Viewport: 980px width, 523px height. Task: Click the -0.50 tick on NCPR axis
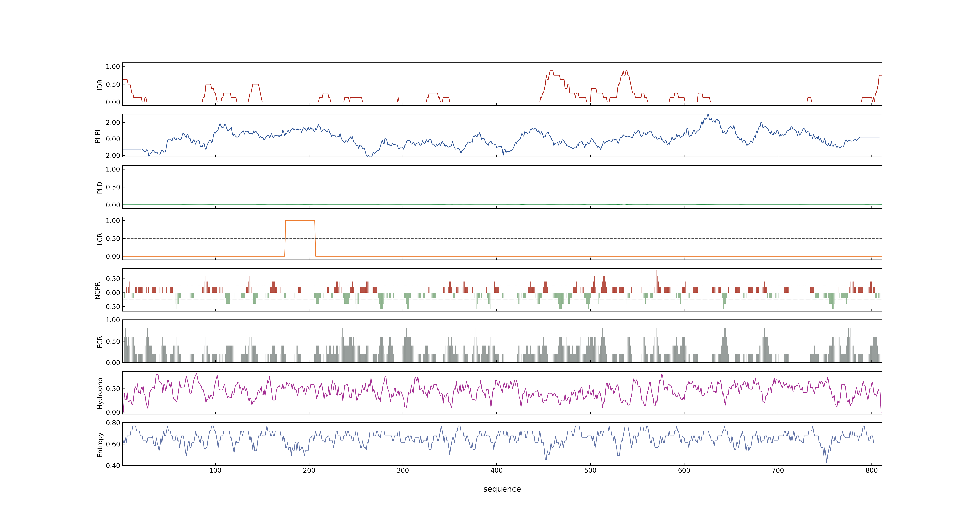(x=111, y=306)
